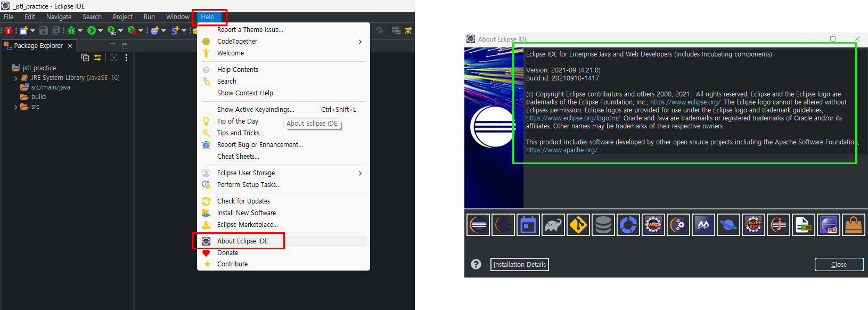This screenshot has width=868, height=310.
Task: Open the Help menu
Action: (x=208, y=17)
